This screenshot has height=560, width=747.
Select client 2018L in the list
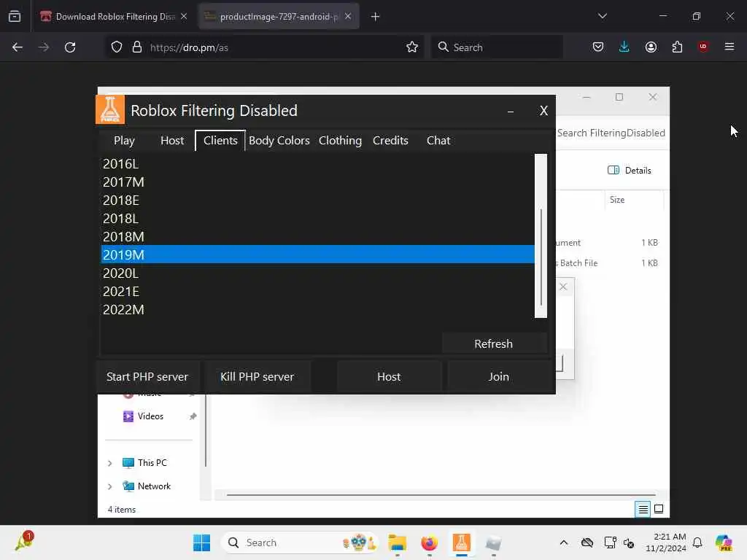click(318, 219)
